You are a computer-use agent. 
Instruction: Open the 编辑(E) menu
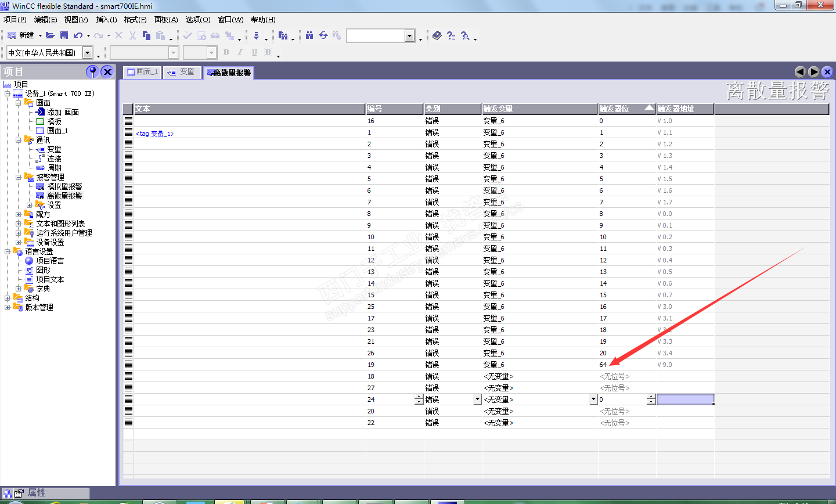coord(45,19)
